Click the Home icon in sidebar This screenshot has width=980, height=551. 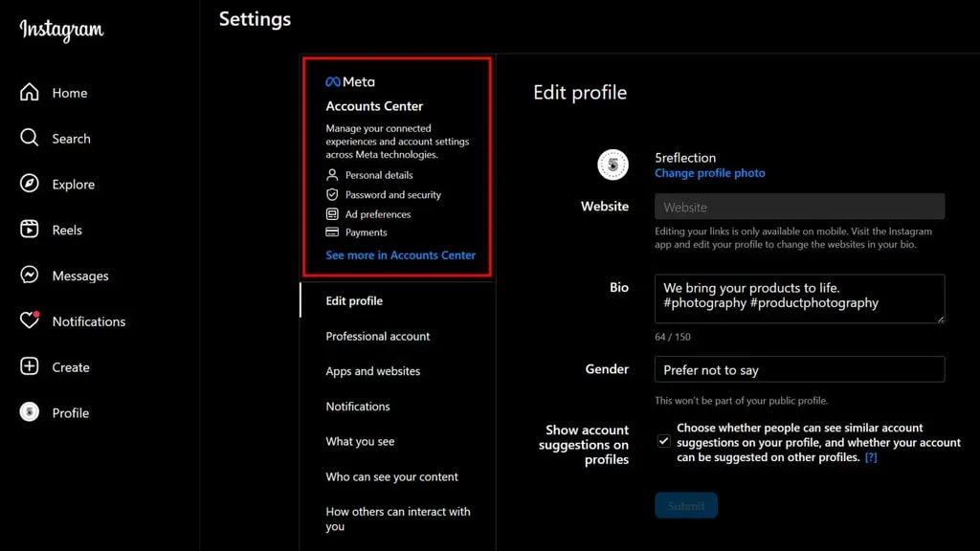pos(30,92)
